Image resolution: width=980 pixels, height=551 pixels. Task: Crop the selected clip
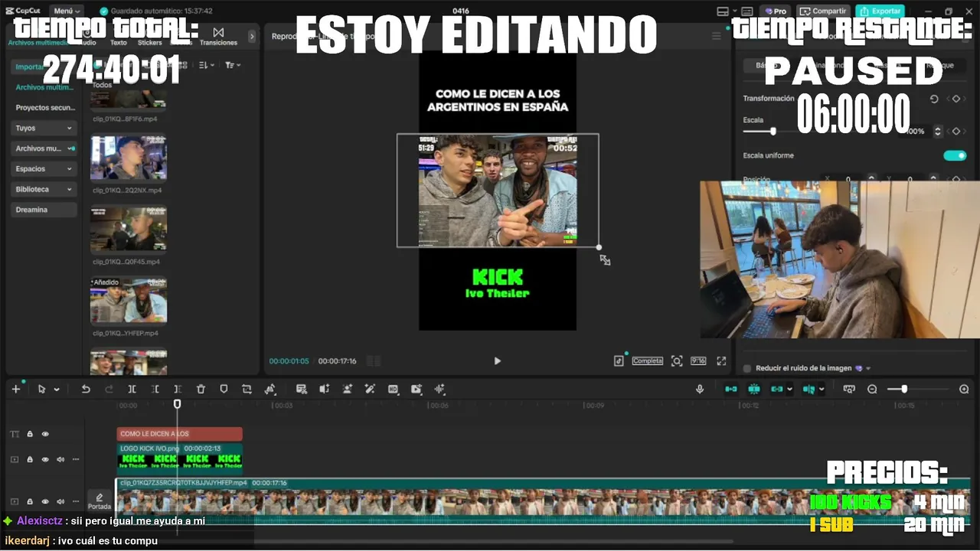click(x=247, y=389)
